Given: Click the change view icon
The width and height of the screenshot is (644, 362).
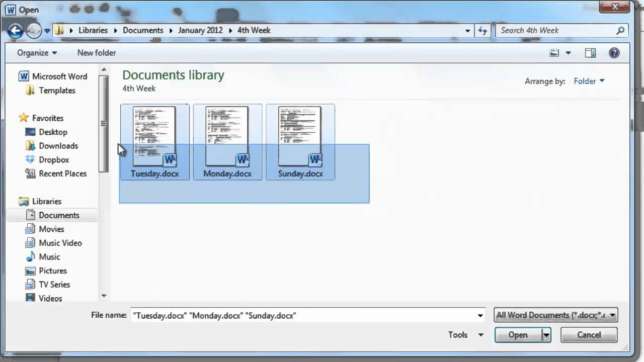Looking at the screenshot, I should pyautogui.click(x=554, y=53).
